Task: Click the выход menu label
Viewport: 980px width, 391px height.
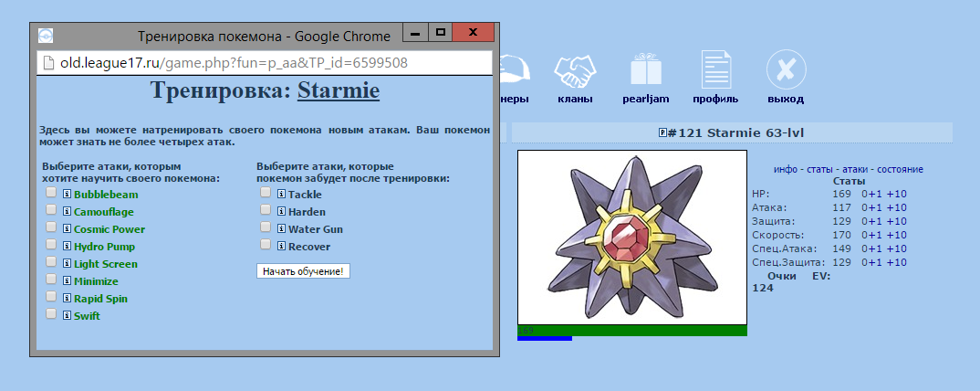Action: point(786,99)
